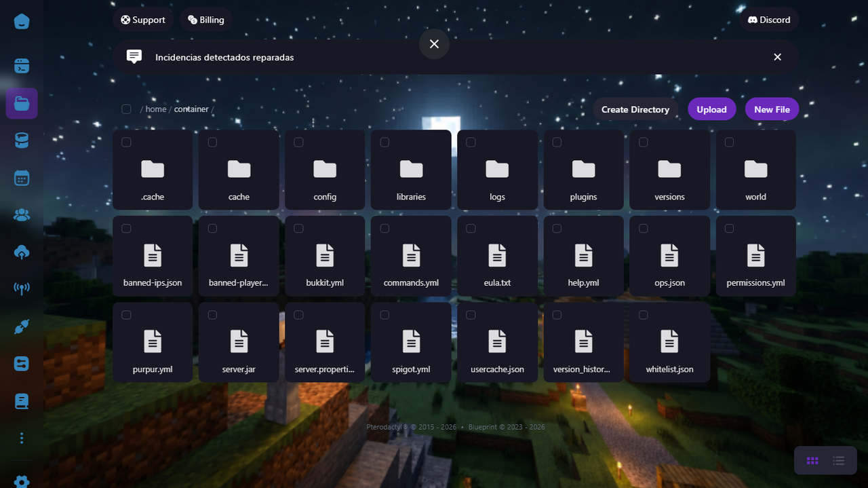Click the message icon in notification banner
Viewport: 868px width, 488px height.
point(134,57)
